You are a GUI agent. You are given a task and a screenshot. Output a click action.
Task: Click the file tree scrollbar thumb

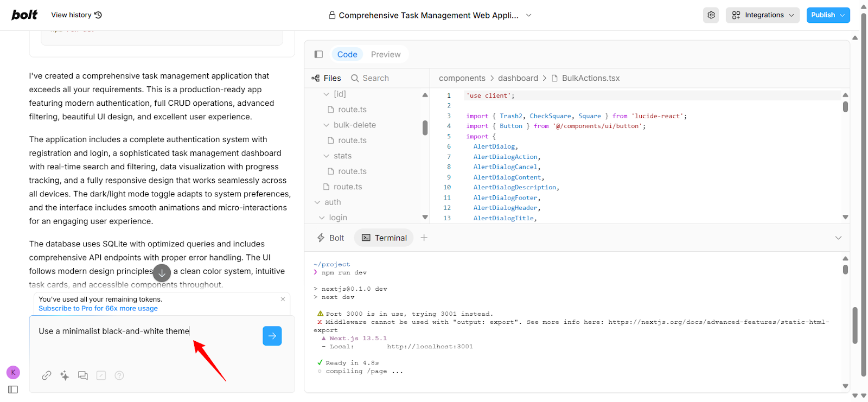coord(425,127)
